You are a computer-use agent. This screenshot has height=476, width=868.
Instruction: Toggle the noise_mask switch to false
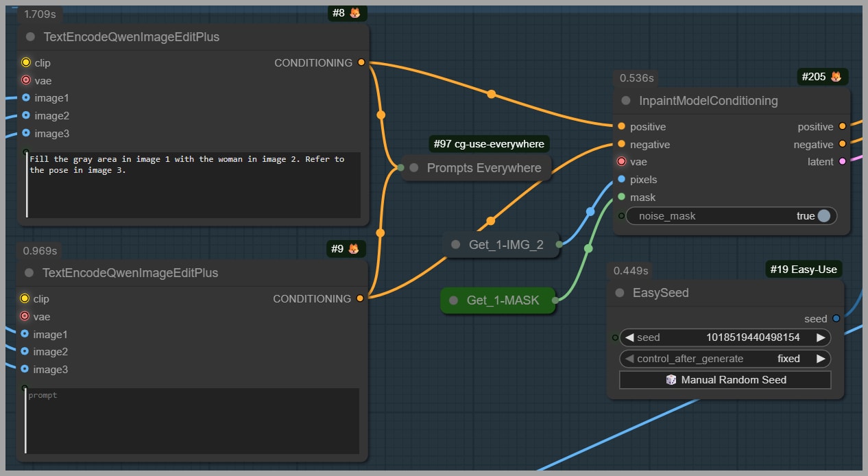823,216
